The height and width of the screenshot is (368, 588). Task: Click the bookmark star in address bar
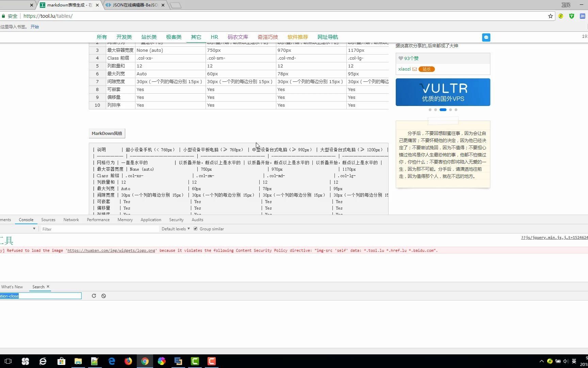(550, 16)
